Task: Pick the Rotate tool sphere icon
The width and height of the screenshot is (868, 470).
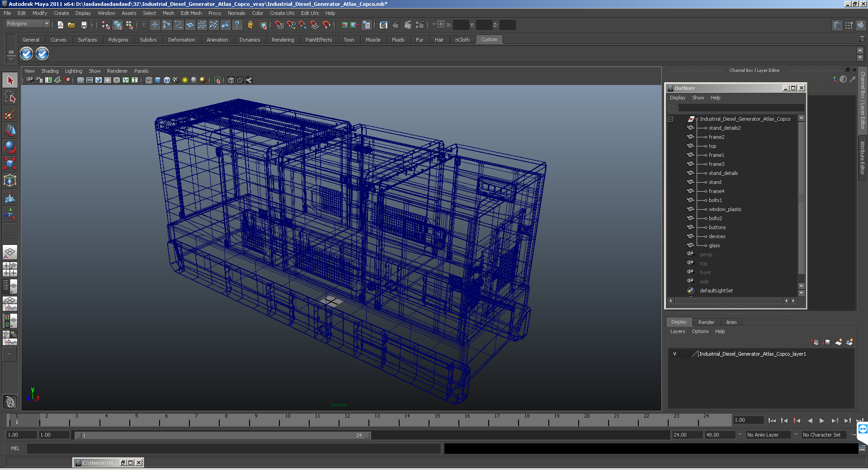Action: [x=10, y=147]
